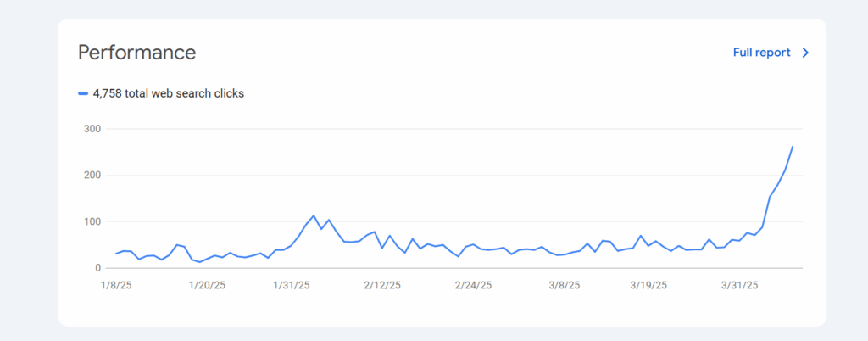Click the leftmost starting point of the chart line

point(116,254)
